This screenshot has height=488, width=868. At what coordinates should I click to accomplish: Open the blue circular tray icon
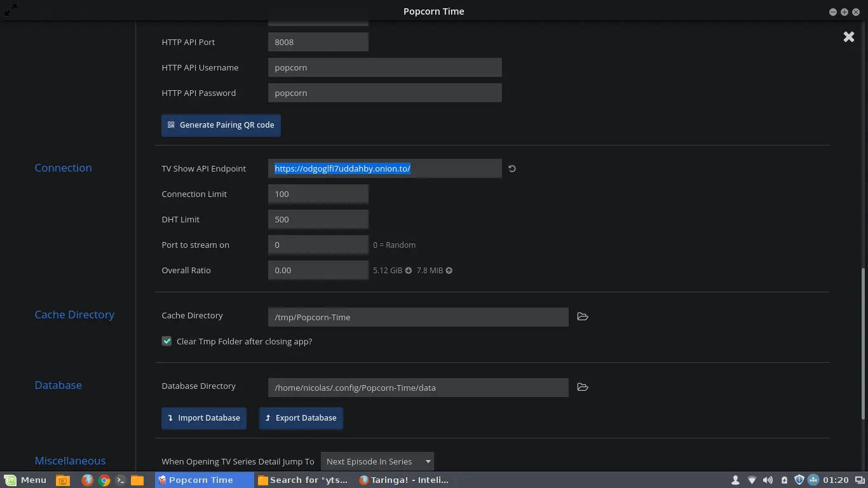pyautogui.click(x=813, y=480)
